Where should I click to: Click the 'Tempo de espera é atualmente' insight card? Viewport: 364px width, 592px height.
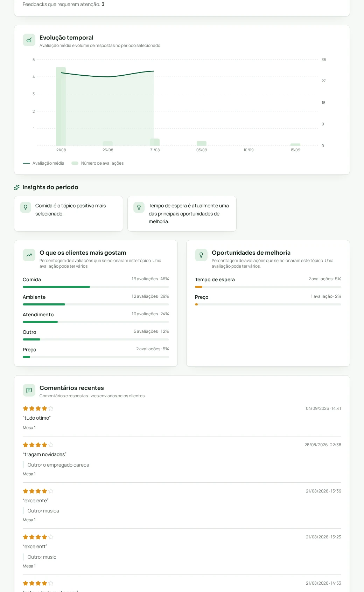[182, 214]
